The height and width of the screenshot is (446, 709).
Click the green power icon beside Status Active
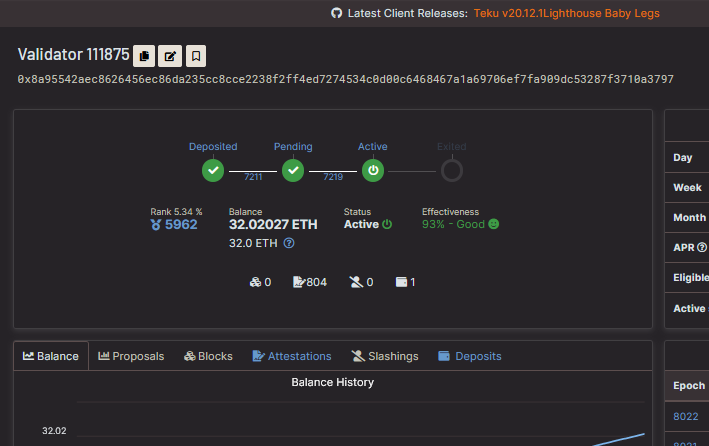point(387,224)
